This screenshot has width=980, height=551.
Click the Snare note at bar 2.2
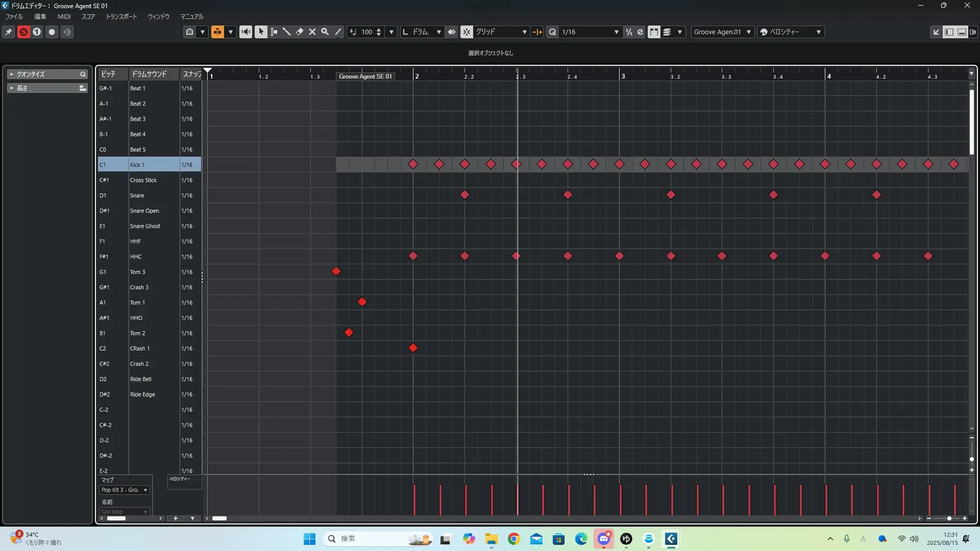[464, 195]
